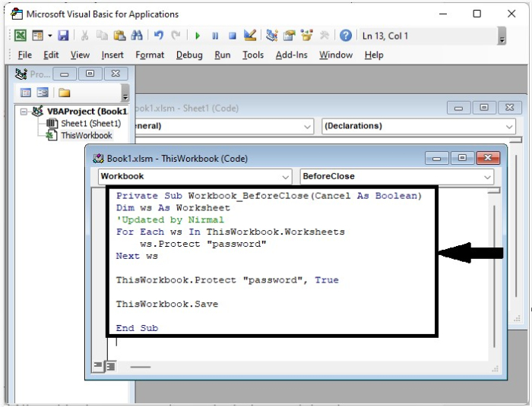The height and width of the screenshot is (407, 532).
Task: Toggle Folders icon in Project panel
Action: click(64, 93)
